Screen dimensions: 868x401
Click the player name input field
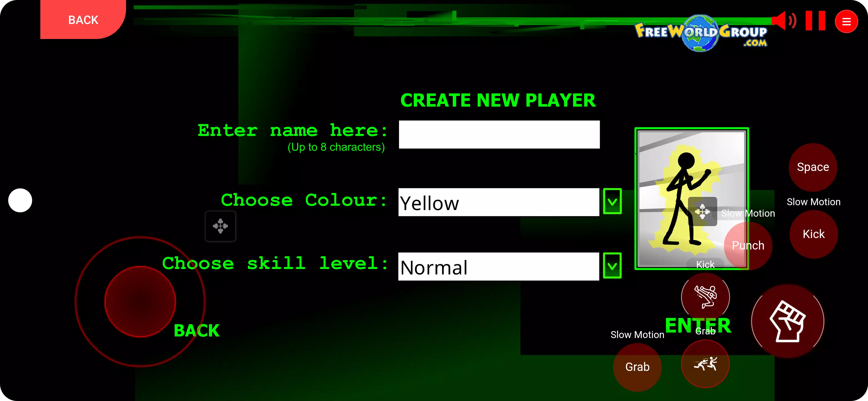[499, 135]
